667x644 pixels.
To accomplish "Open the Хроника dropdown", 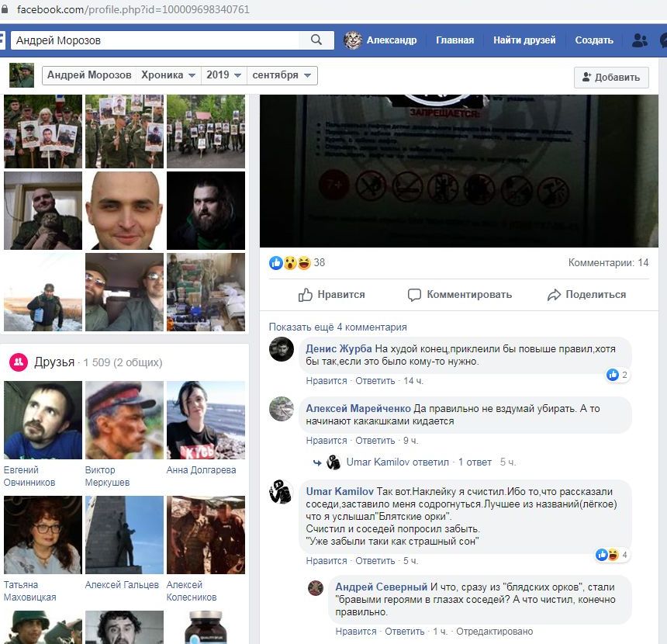I will 168,75.
